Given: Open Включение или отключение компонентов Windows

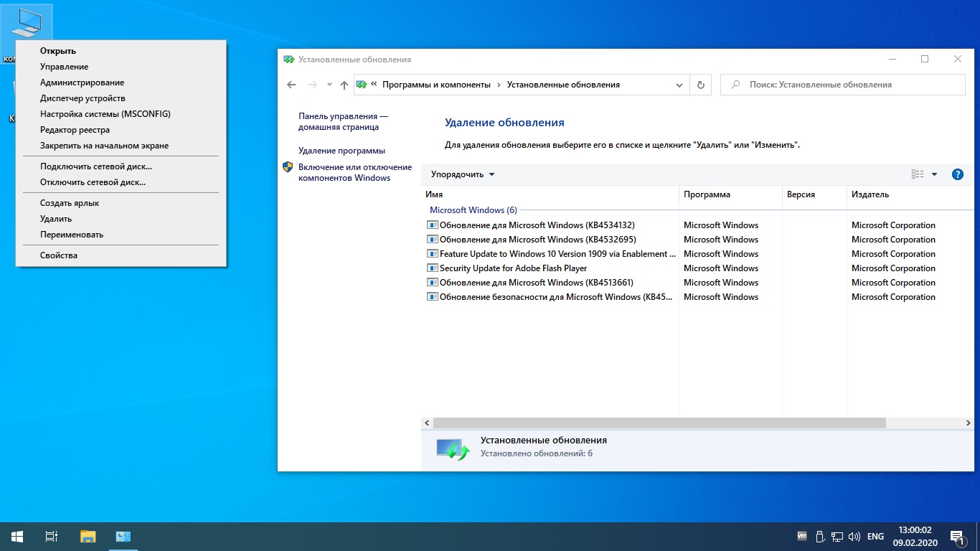Looking at the screenshot, I should point(355,172).
